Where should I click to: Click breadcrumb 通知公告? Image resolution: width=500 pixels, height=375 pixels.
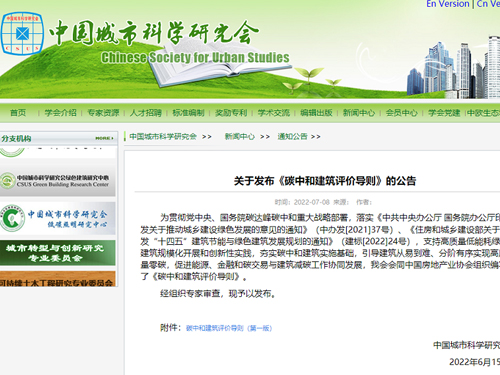click(x=292, y=136)
